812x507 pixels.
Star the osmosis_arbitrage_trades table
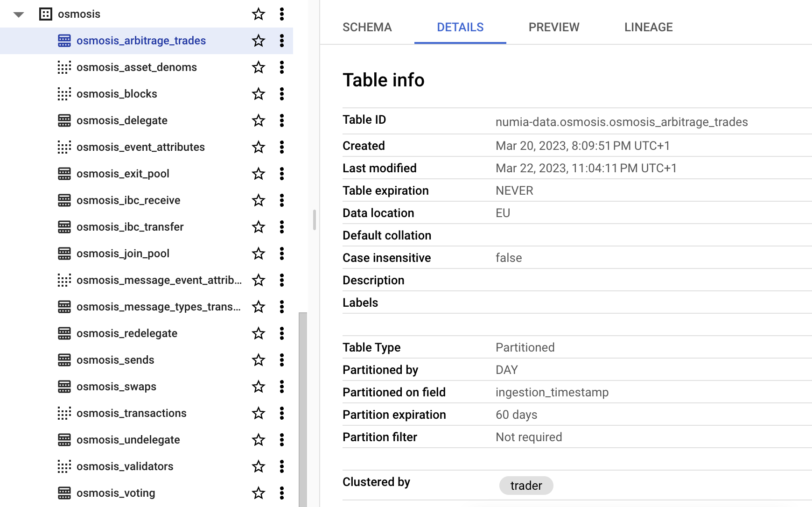[258, 41]
